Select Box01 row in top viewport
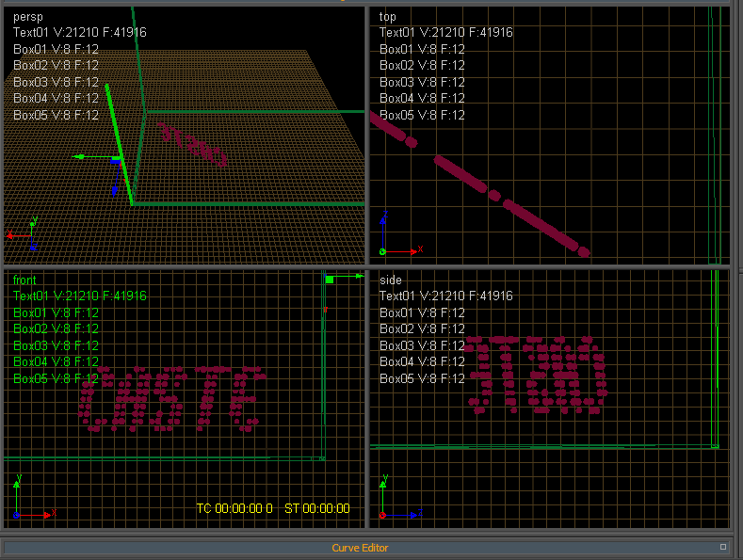 (422, 49)
